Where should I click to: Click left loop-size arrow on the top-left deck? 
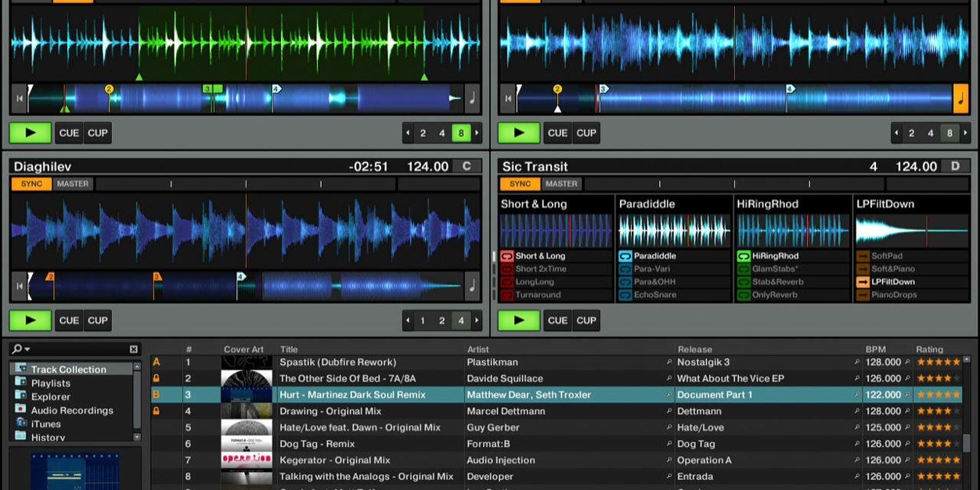(408, 133)
